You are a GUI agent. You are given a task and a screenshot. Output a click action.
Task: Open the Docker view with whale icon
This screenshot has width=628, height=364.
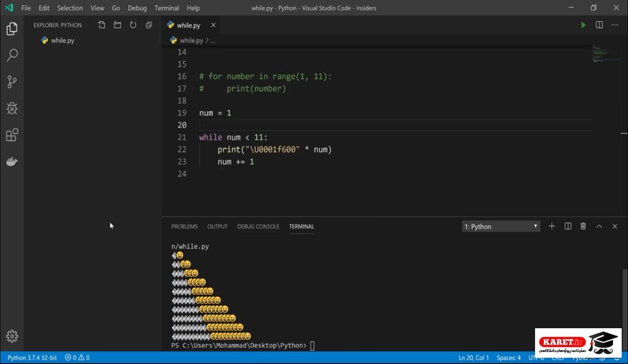[12, 161]
